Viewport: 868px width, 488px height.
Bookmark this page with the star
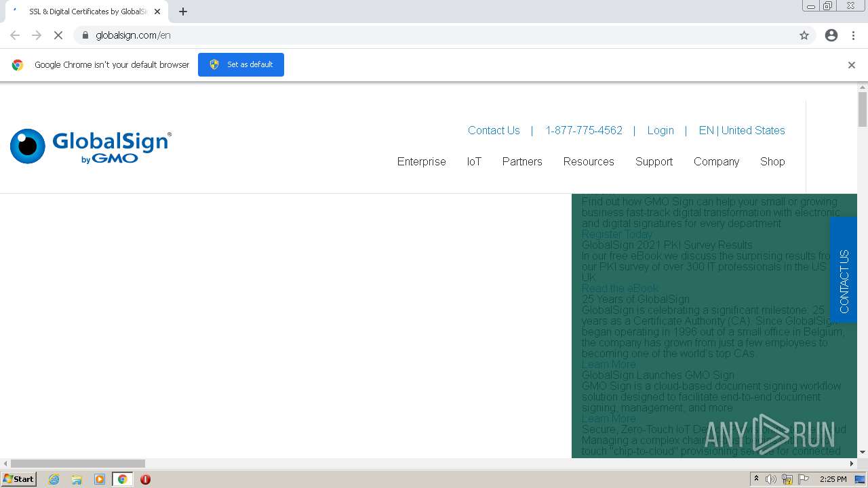(x=804, y=35)
